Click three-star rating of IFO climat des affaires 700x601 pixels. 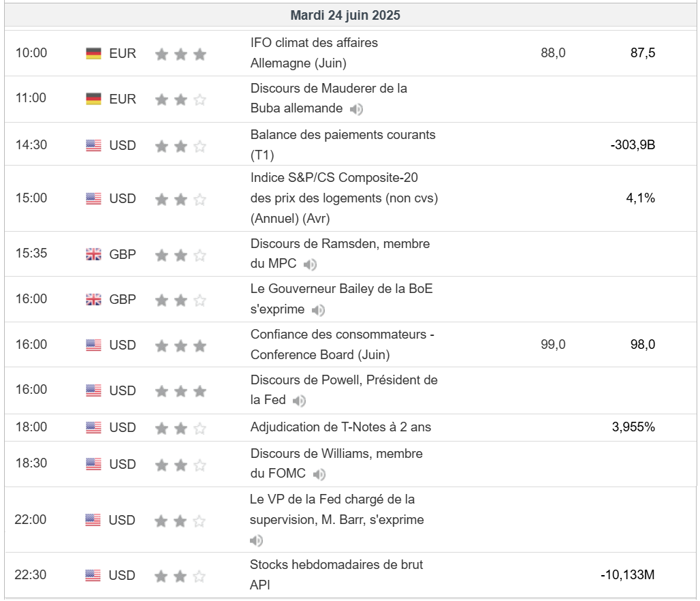(x=180, y=54)
